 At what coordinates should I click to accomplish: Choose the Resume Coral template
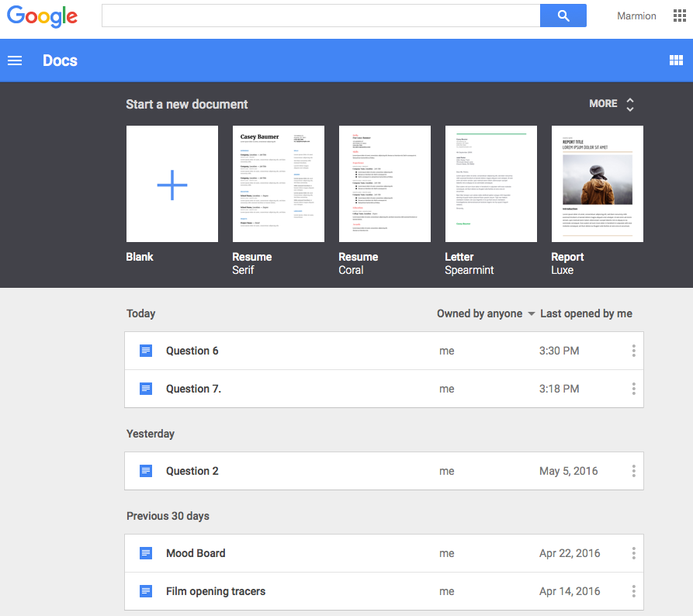(x=384, y=184)
